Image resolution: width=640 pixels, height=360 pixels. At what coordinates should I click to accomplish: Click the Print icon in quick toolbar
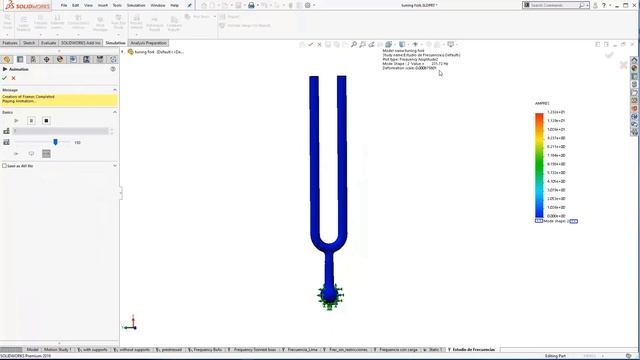point(251,5)
